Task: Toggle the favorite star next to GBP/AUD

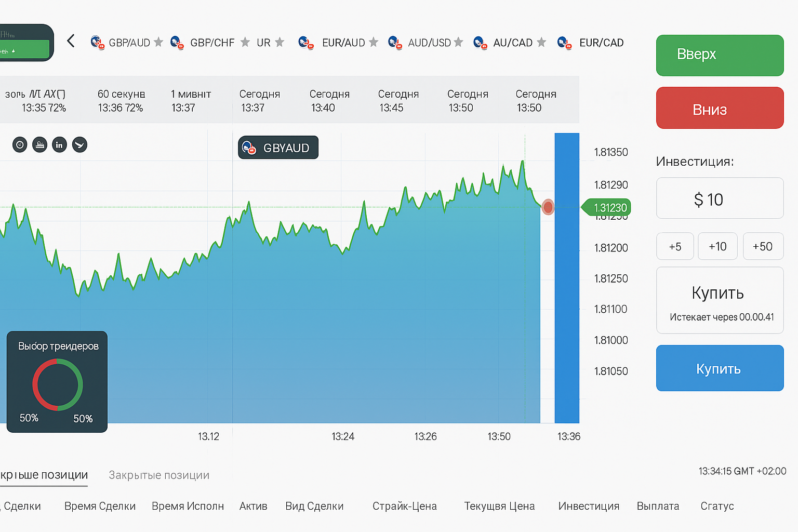Action: (x=158, y=42)
